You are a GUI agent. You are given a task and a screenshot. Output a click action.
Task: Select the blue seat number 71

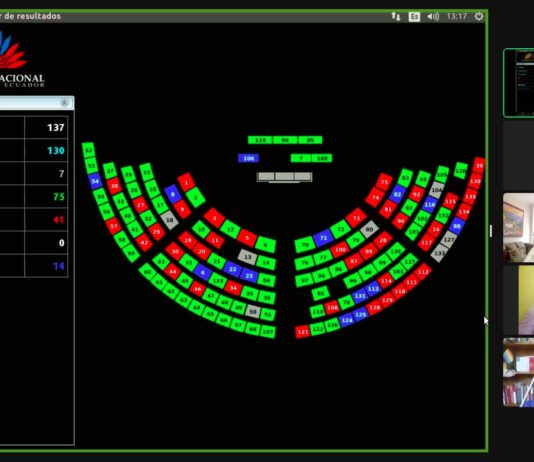[323, 238]
